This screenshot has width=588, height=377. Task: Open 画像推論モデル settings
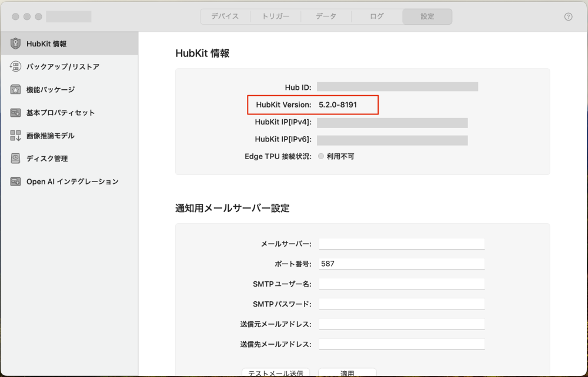pyautogui.click(x=69, y=136)
